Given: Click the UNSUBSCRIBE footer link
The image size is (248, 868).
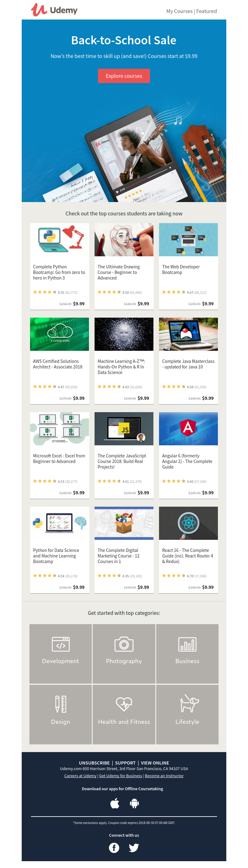Looking at the screenshot, I should [x=94, y=763].
